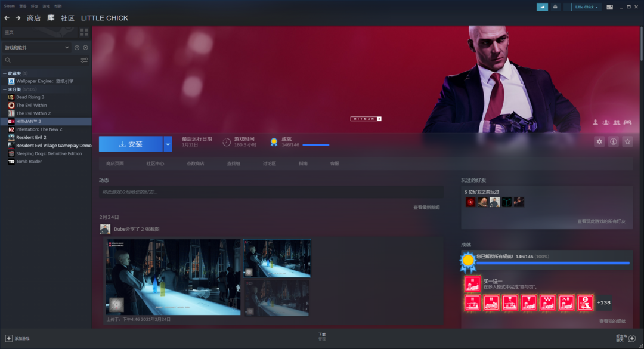
Task: Open the 帮助 menu
Action: (x=58, y=6)
